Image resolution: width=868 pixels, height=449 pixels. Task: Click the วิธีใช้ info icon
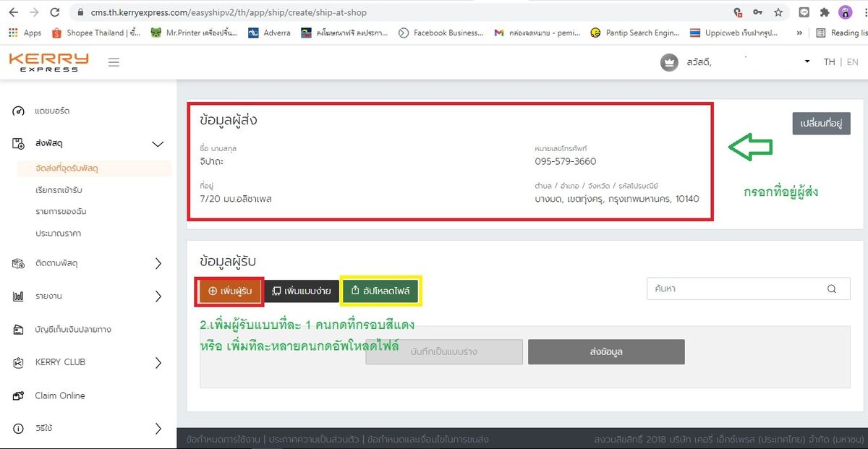(19, 429)
